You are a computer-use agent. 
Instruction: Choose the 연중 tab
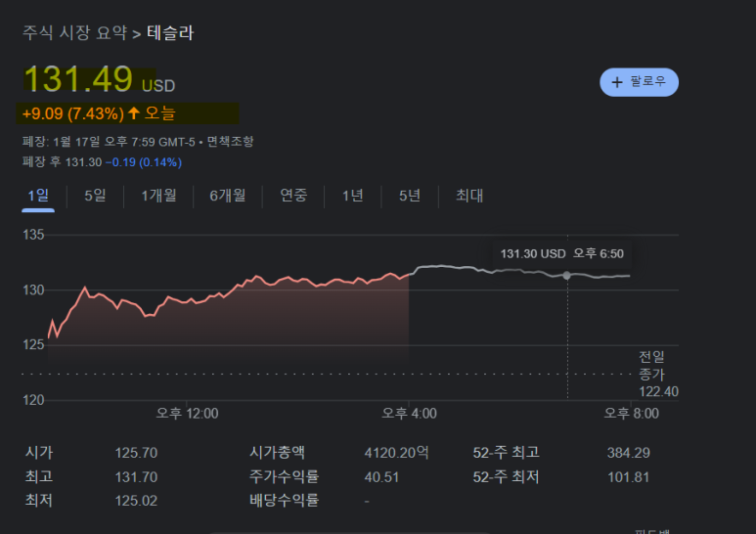pyautogui.click(x=293, y=196)
